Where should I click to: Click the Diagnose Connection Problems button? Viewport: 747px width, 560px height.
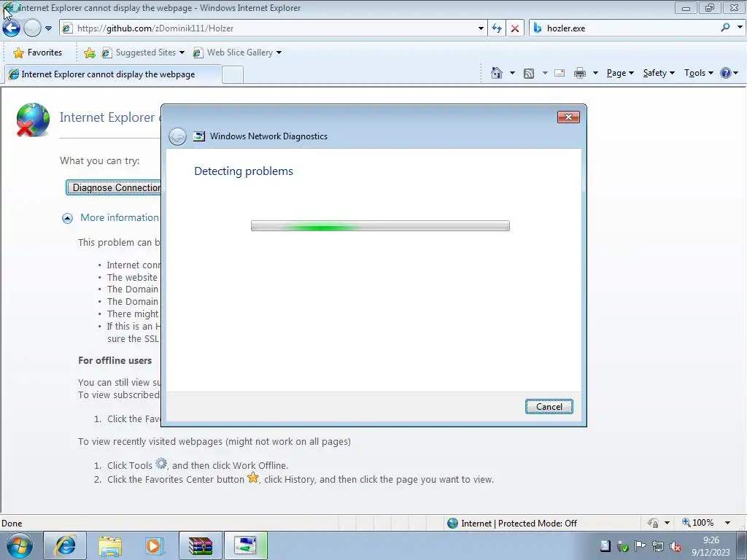click(114, 187)
